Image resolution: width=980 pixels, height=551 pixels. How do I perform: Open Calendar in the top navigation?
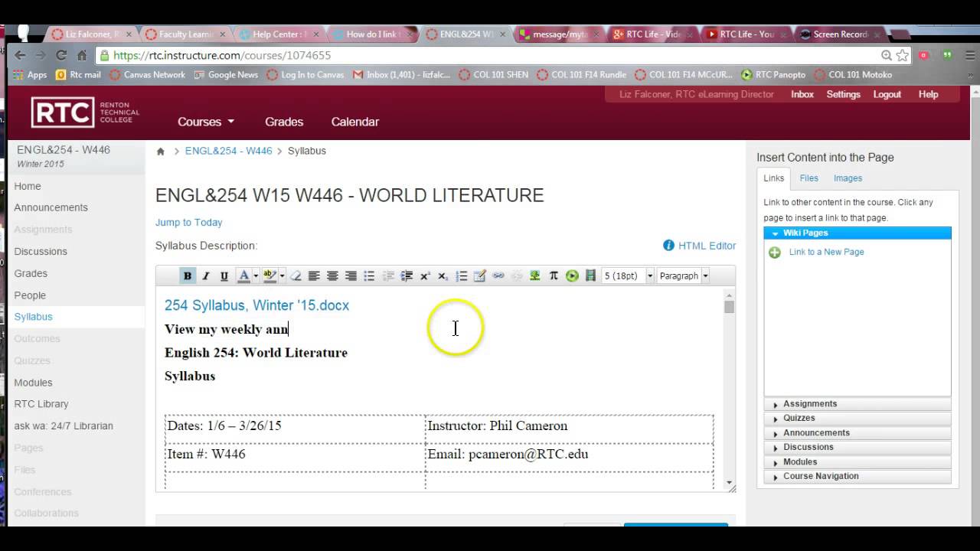354,122
